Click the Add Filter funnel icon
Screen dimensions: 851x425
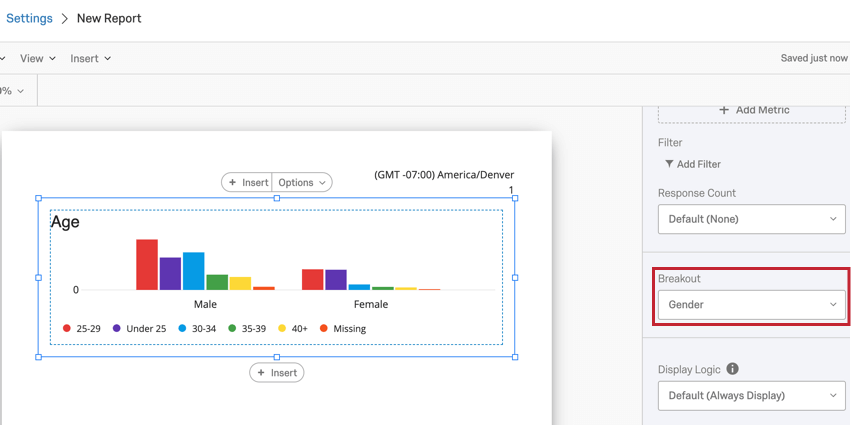[669, 164]
